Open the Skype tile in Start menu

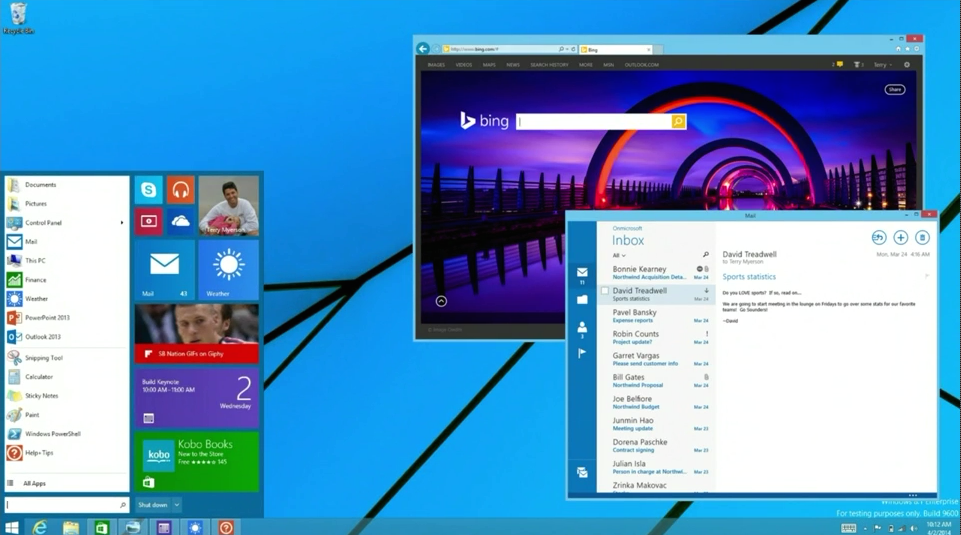(x=148, y=190)
